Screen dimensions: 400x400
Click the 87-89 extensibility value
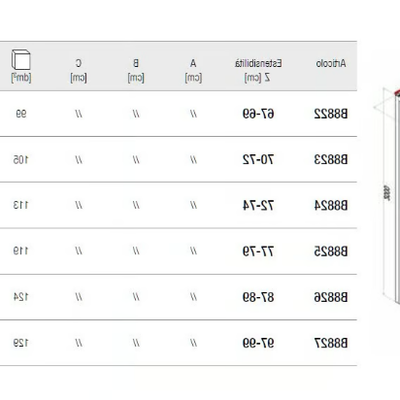pyautogui.click(x=258, y=297)
